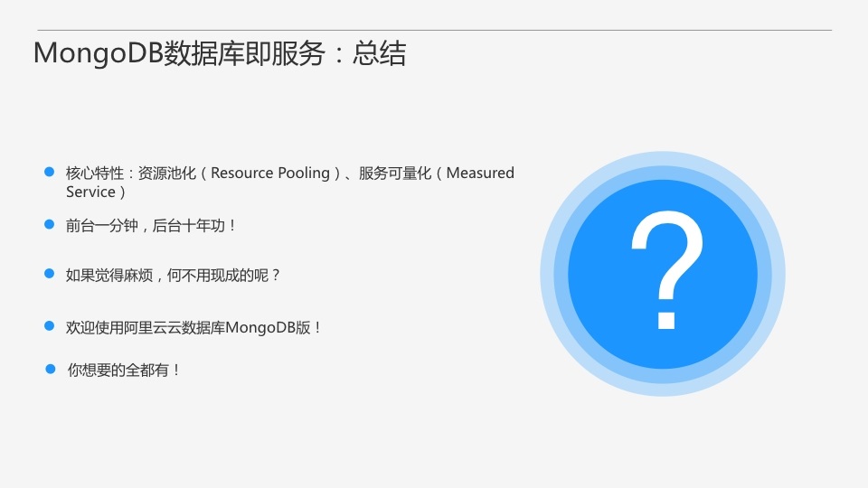Click the white question mark symbol

(666, 269)
